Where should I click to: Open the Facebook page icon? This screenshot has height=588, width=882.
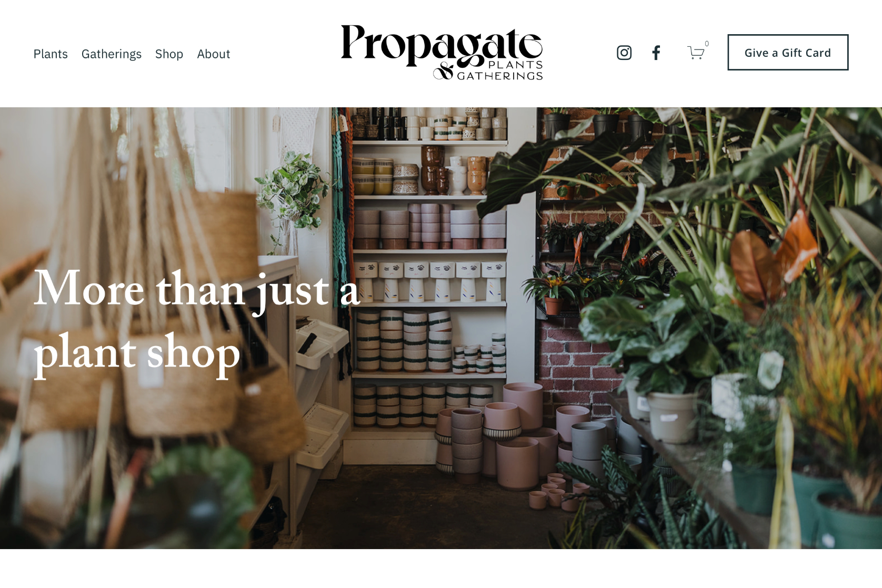(656, 53)
